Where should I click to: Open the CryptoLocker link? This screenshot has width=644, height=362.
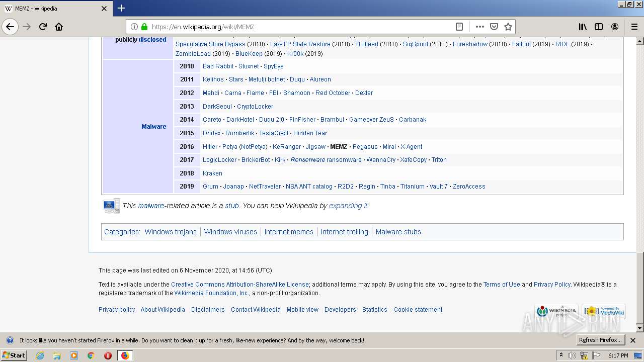click(255, 107)
